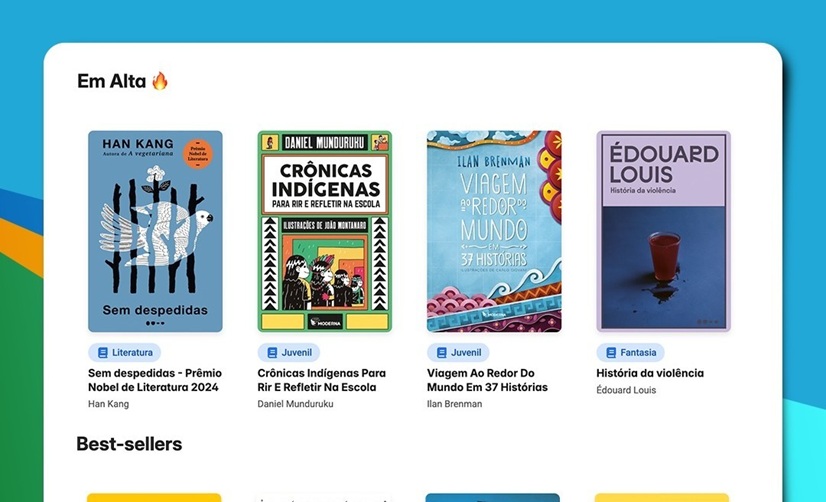This screenshot has width=826, height=502.
Task: Click author name Daniel Munduruku
Action: click(295, 404)
